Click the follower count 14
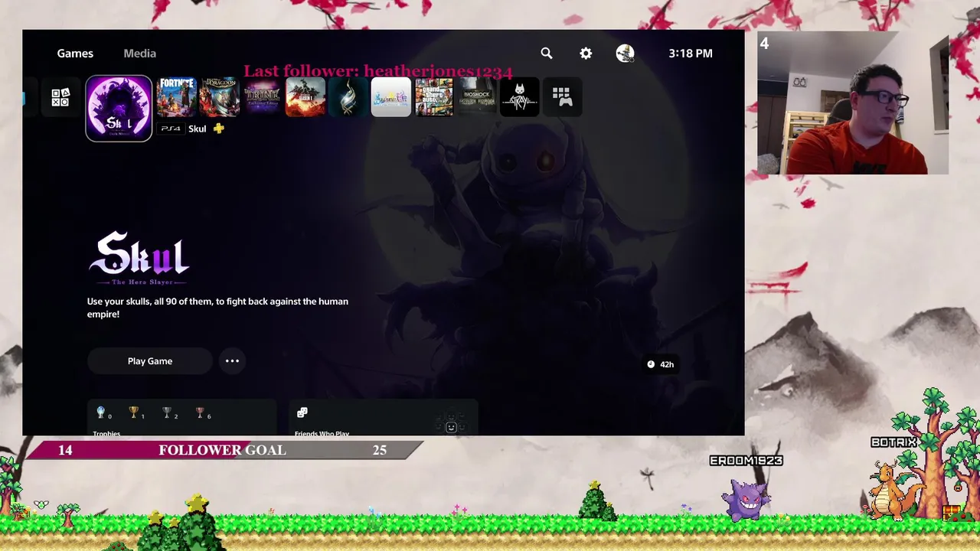Screen dimensions: 980x551 65,450
